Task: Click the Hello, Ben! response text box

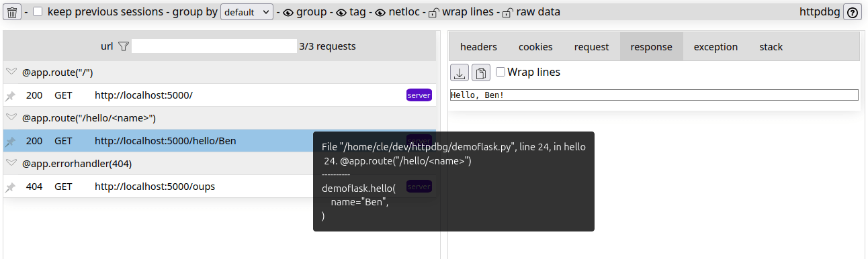Action: point(654,95)
